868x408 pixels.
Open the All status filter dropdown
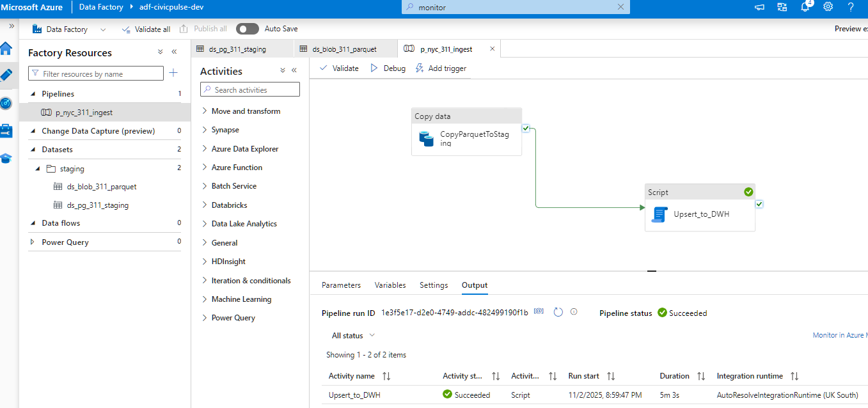click(353, 336)
